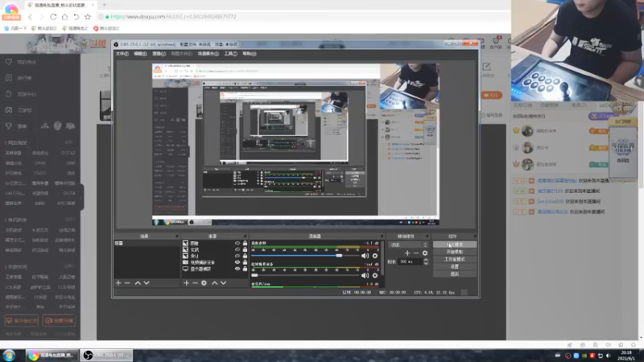Switch to the OBS window in the taskbar
Viewport: 644px width, 362px height.
(106, 355)
